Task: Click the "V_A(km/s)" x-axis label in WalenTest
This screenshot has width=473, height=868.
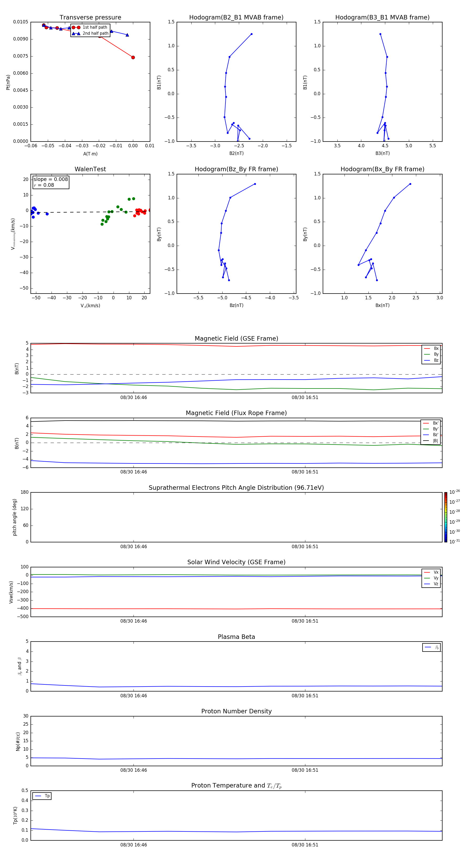Action: tap(90, 306)
